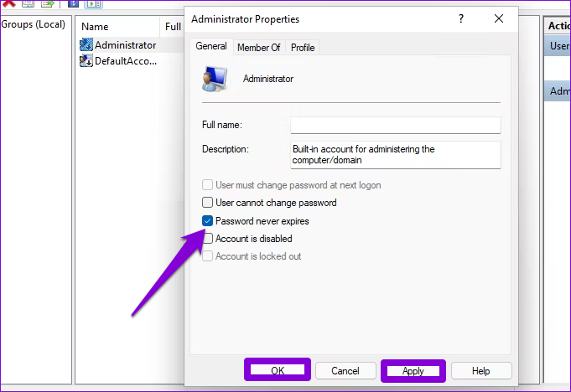The width and height of the screenshot is (571, 392).
Task: Click into the Full name field
Action: coord(396,125)
